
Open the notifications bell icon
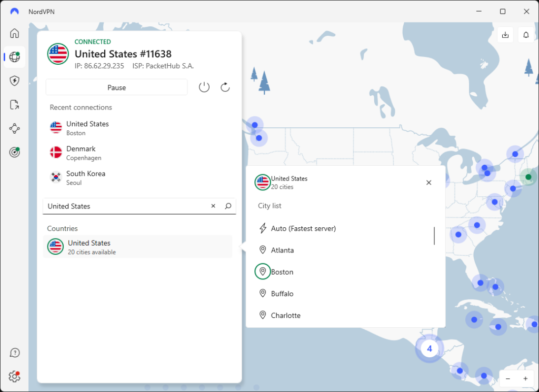coord(526,35)
